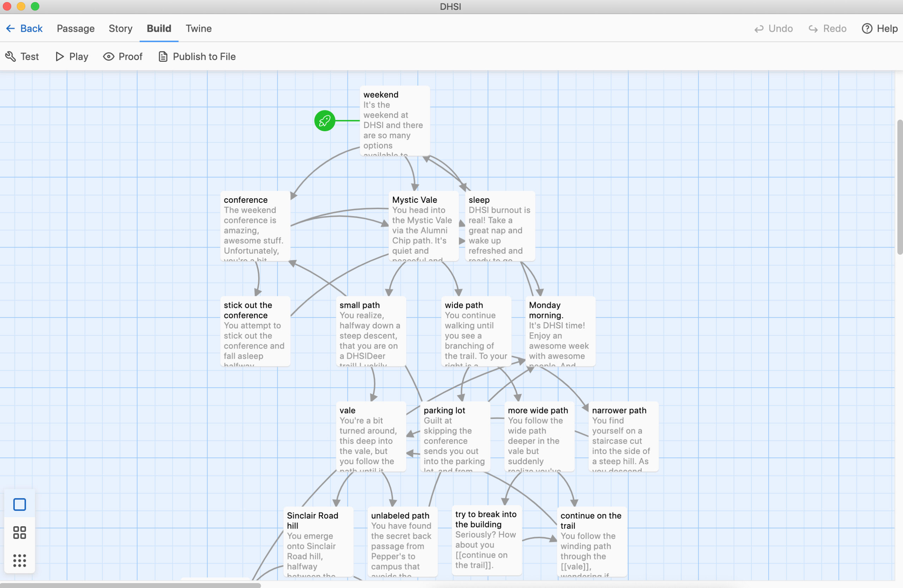
Task: Open the Passage tab
Action: pos(75,29)
